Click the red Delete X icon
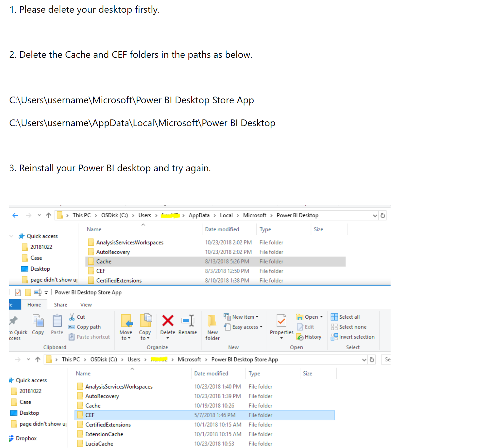 [168, 321]
